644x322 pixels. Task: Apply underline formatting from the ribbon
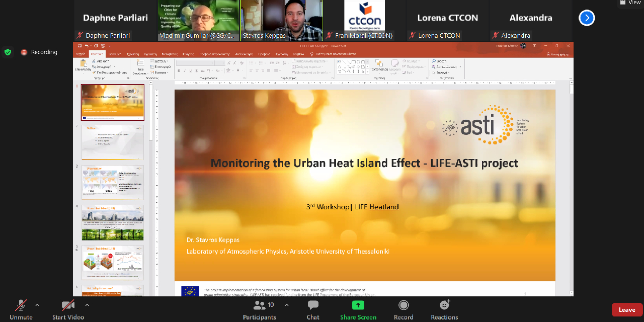tap(190, 70)
